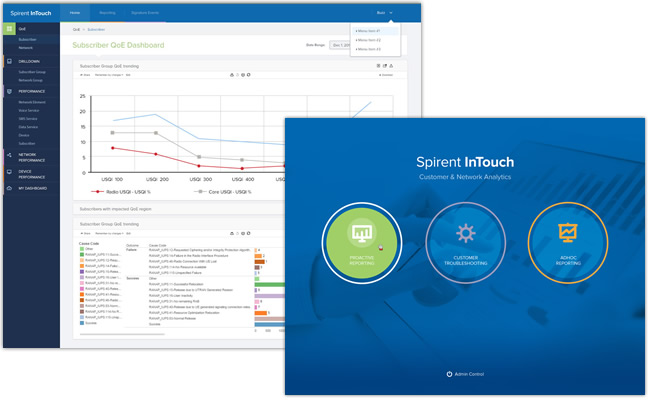
Task: Click the red data point above USQI 100
Action: [x=113, y=148]
